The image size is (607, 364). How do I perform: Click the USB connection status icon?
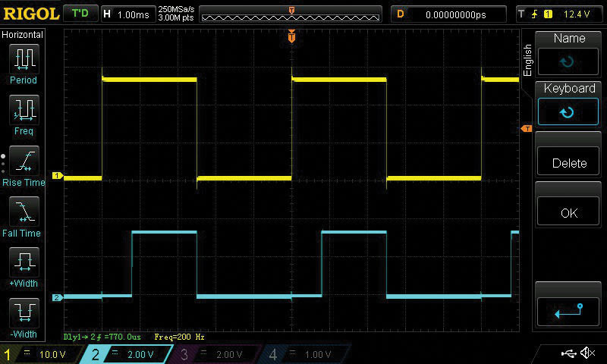[x=568, y=353]
